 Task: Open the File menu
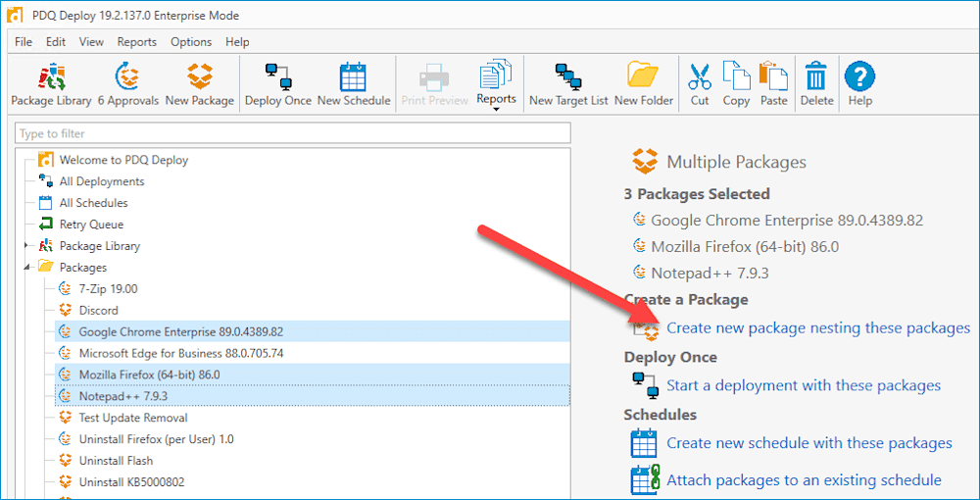(x=24, y=42)
